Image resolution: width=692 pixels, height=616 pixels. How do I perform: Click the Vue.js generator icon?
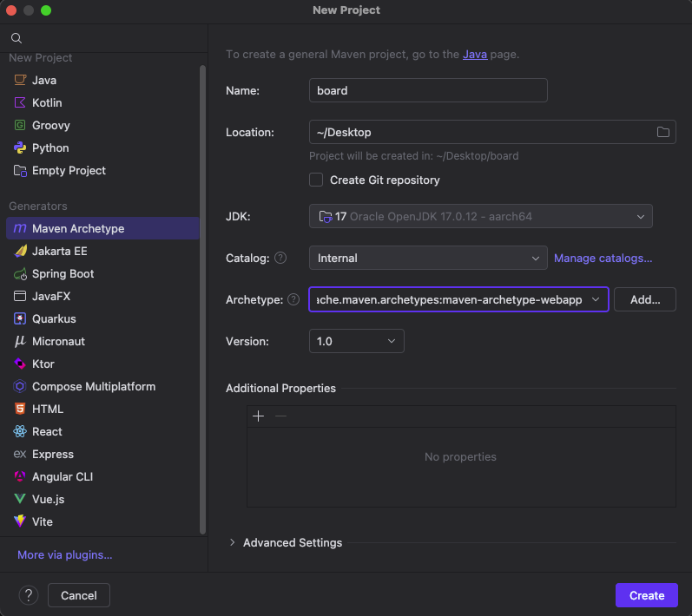pyautogui.click(x=20, y=499)
